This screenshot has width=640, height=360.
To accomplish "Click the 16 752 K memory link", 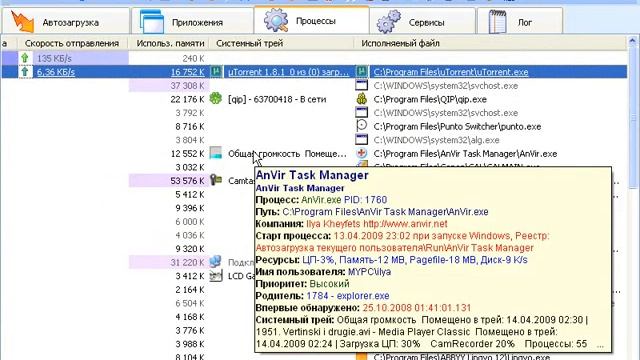I will [x=188, y=72].
